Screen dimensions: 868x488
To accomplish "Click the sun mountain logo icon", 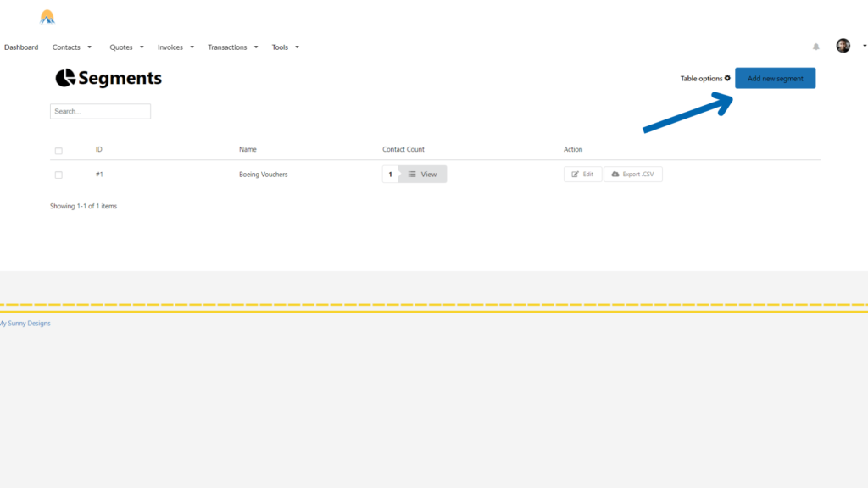I will point(47,17).
